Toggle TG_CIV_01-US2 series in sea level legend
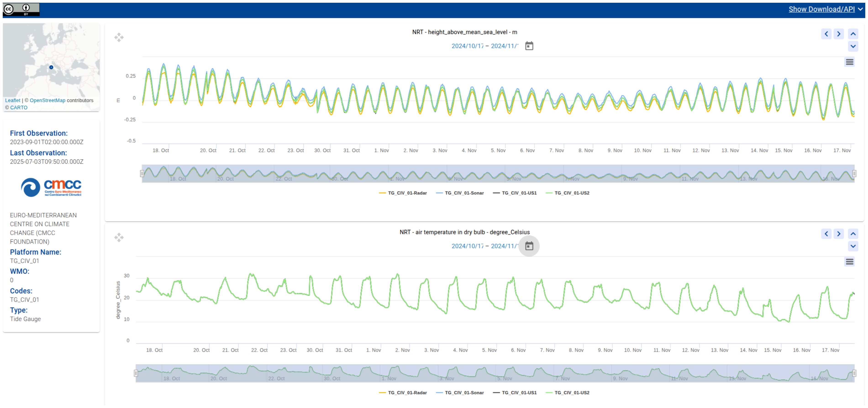868x408 pixels. click(567, 193)
